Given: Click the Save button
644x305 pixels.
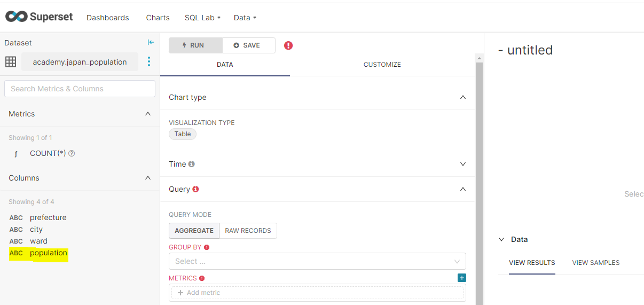Looking at the screenshot, I should (x=247, y=45).
